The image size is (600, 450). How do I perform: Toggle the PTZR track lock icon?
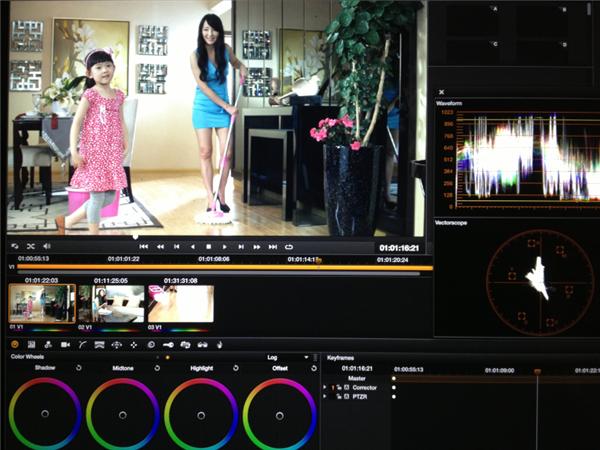tap(339, 396)
